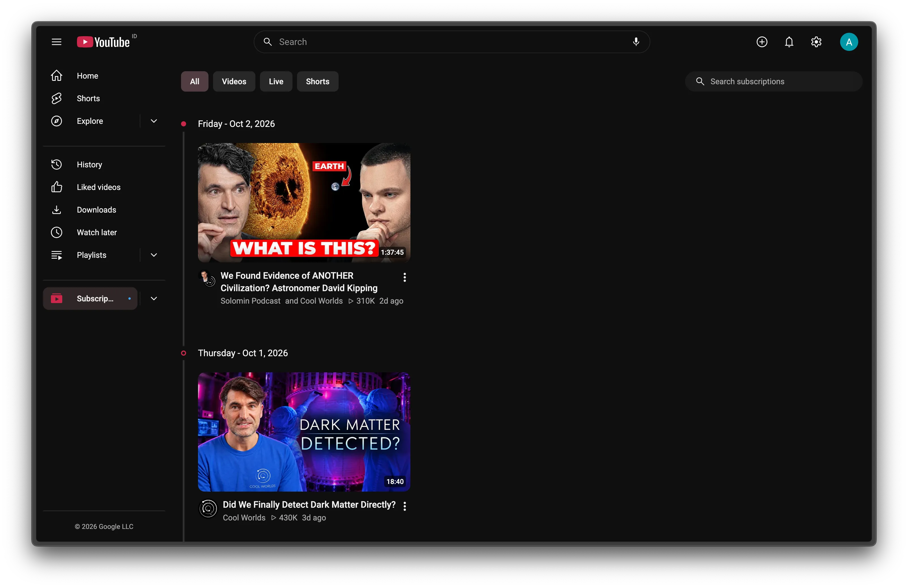Play the WHAT IS THIS? thumbnail
This screenshot has height=588, width=908.
point(304,202)
